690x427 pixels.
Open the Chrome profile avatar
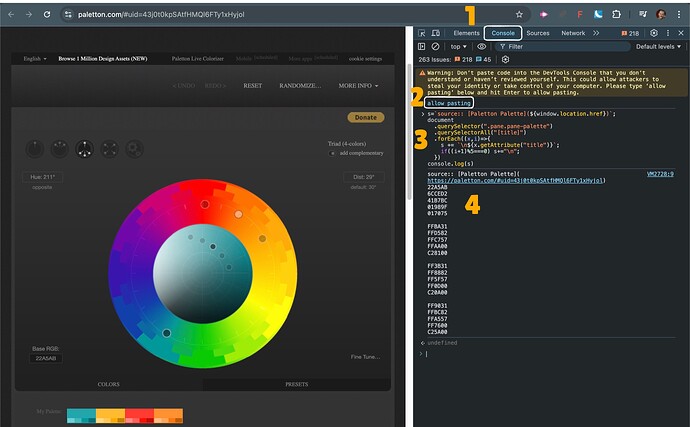661,15
